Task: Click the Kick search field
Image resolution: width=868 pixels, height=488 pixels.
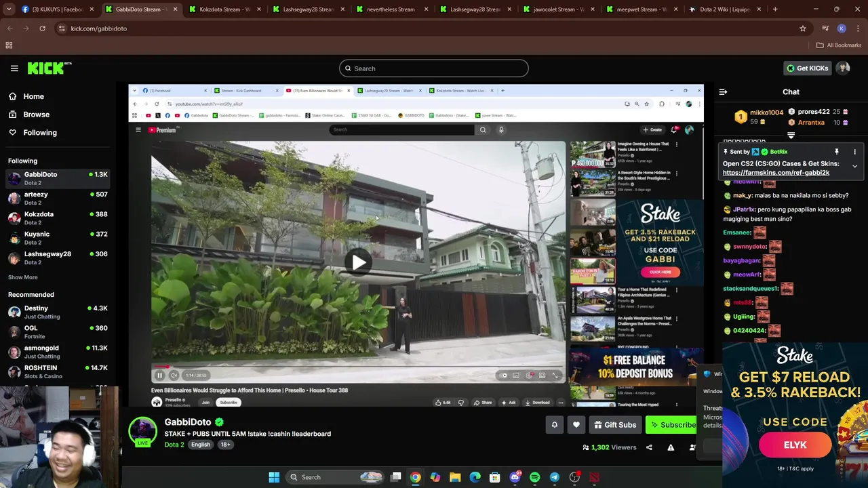Action: [x=434, y=68]
